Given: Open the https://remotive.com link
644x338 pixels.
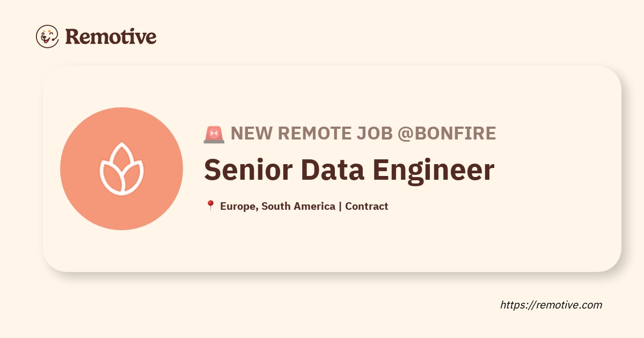Looking at the screenshot, I should click(551, 305).
